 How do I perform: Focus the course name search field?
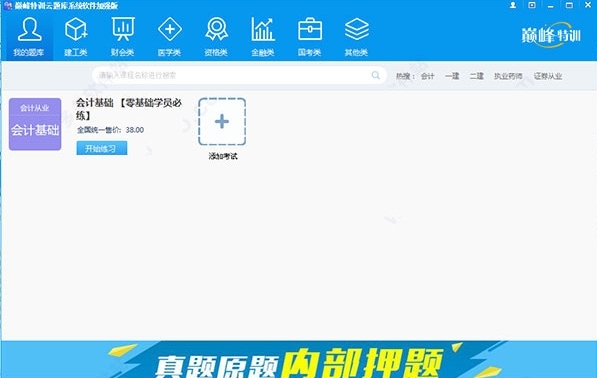tap(239, 75)
